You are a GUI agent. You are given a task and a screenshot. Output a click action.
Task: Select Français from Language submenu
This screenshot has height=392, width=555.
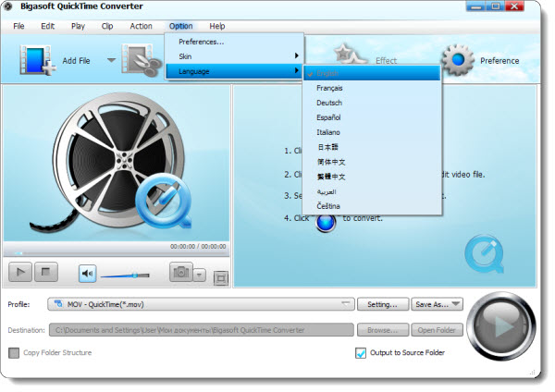pos(329,87)
